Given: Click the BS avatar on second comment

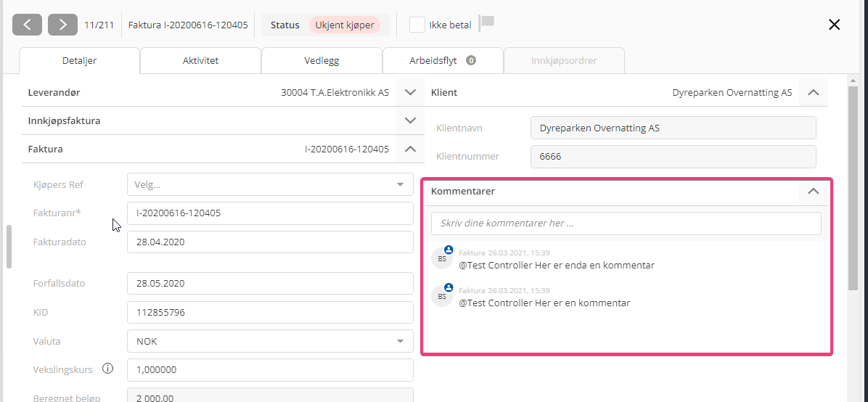Looking at the screenshot, I should (x=442, y=295).
